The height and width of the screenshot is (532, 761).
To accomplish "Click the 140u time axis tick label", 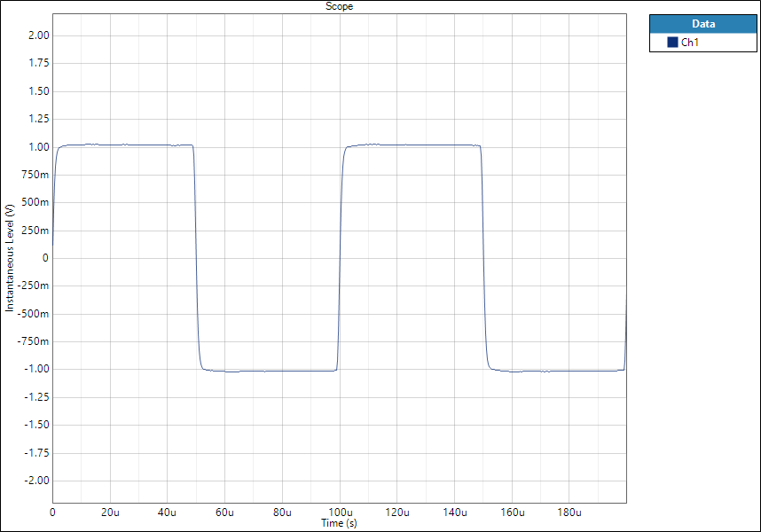I will [455, 512].
